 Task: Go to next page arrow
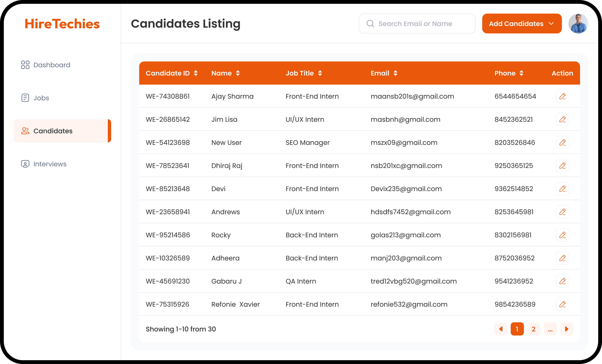567,329
